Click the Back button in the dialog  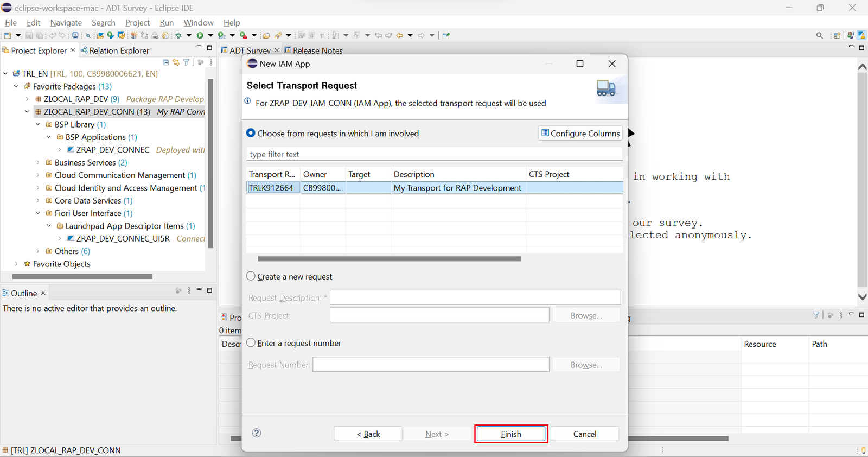tap(368, 434)
